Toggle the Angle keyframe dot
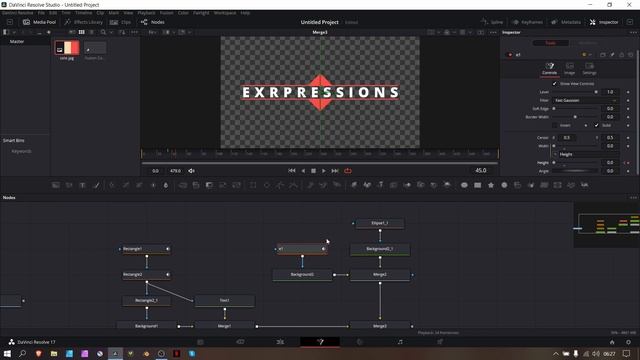 click(x=628, y=171)
